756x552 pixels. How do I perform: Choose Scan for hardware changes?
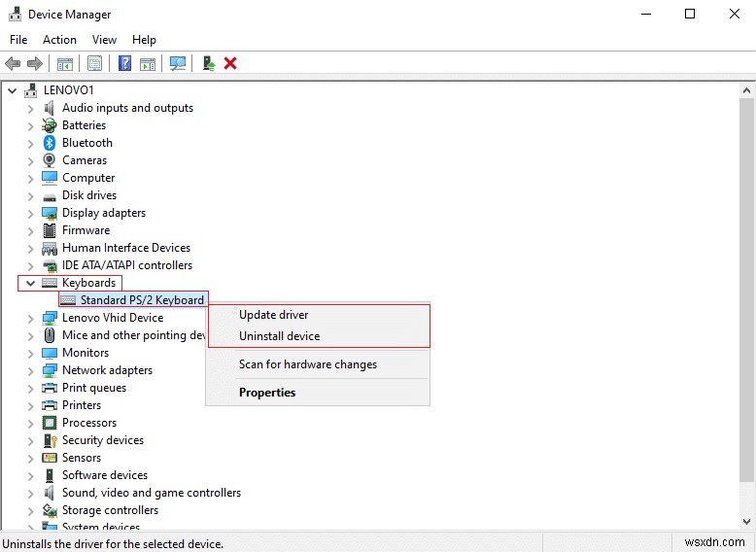click(318, 364)
